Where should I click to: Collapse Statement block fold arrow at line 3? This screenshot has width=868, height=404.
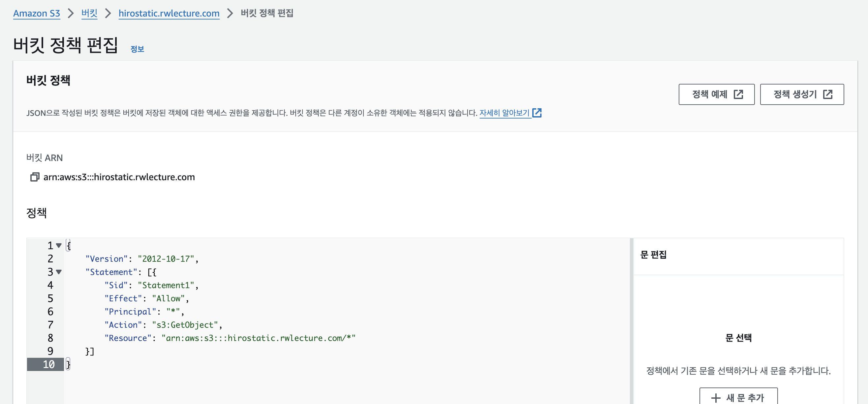pyautogui.click(x=59, y=272)
